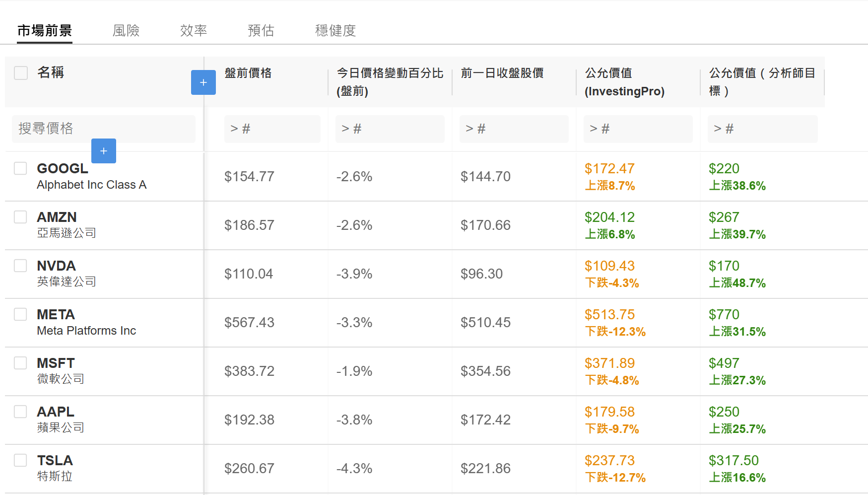
Task: Open the AAPL ticker link
Action: coord(56,412)
